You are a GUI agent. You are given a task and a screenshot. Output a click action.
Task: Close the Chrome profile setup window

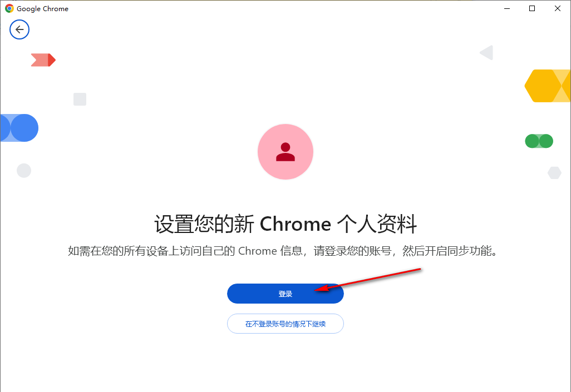(558, 8)
